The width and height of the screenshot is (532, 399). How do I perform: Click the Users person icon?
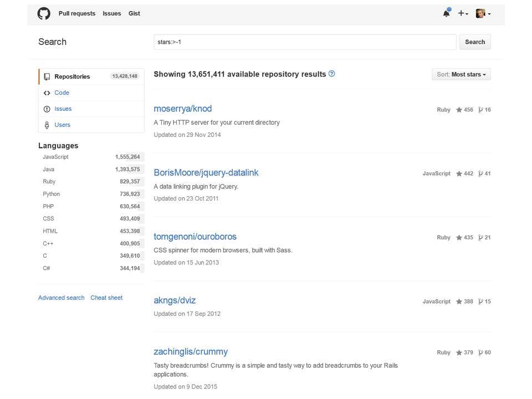[47, 125]
